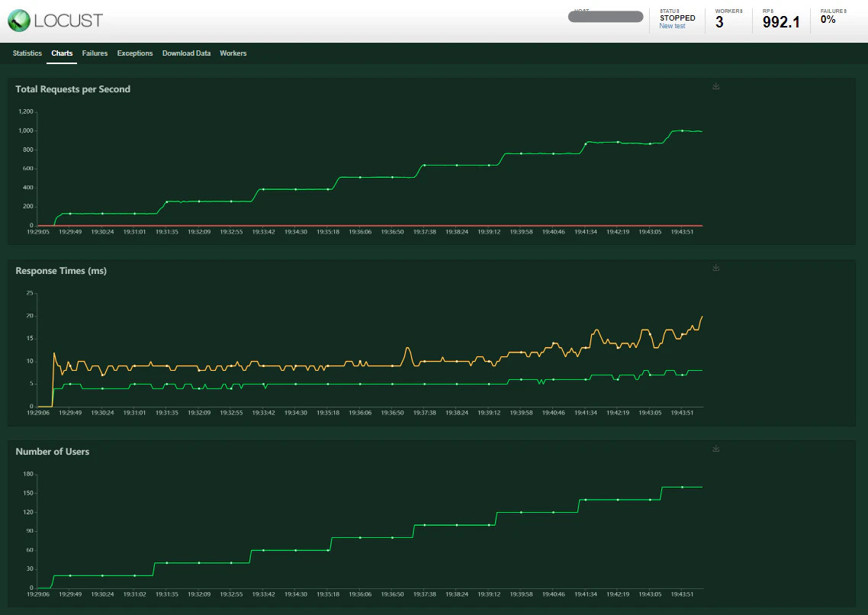This screenshot has height=615, width=868.
Task: View the Workers tab
Action: pyautogui.click(x=233, y=53)
